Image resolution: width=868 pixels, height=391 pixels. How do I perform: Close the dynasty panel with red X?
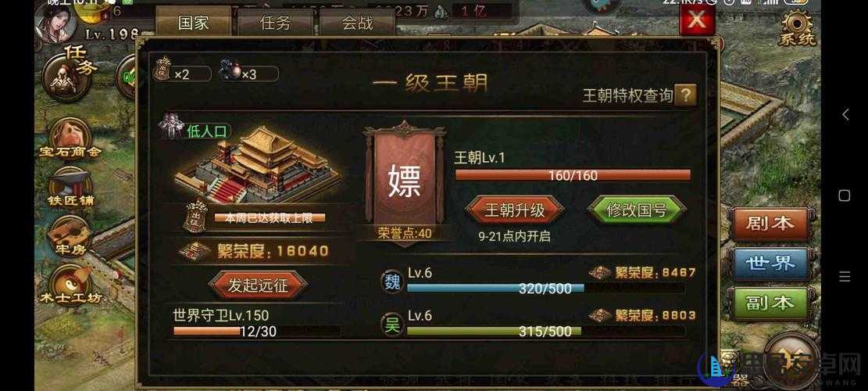pos(696,20)
